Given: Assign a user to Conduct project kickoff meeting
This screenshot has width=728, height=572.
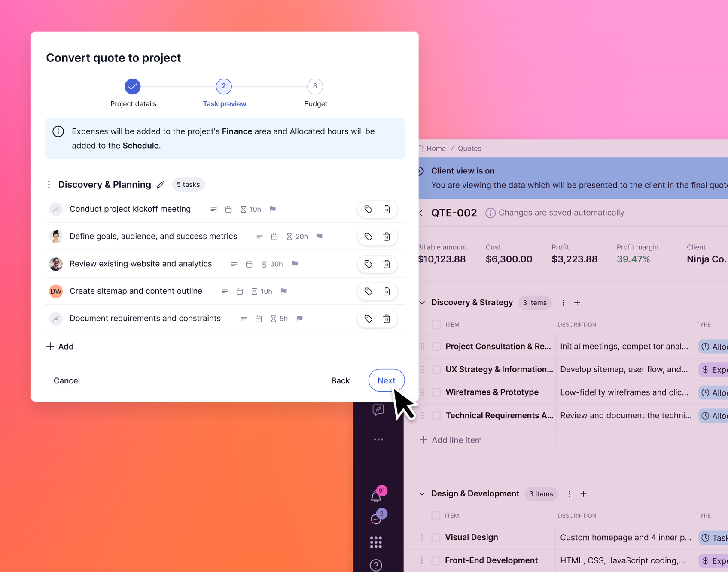Looking at the screenshot, I should point(56,209).
